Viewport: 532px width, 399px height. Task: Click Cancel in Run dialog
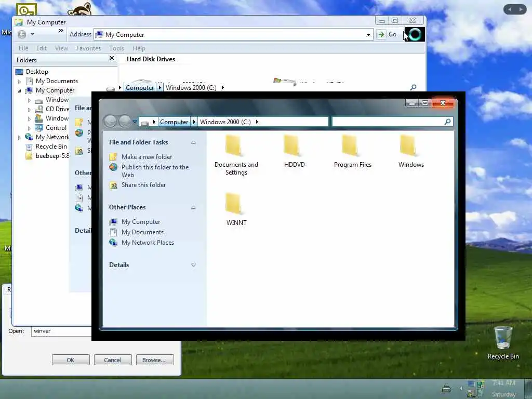(x=112, y=360)
